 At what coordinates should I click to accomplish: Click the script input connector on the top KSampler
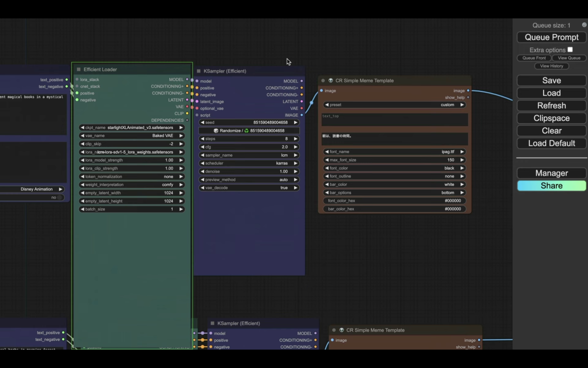coord(197,115)
